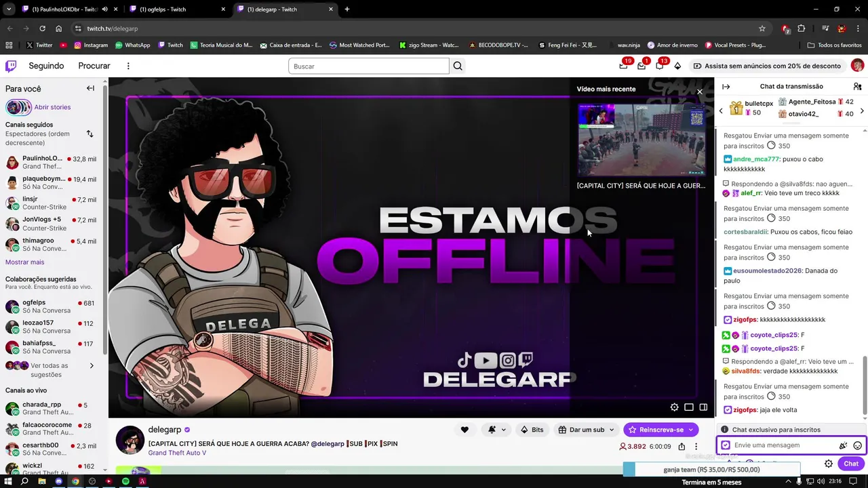Collapse the Para você sidebar
Image resolution: width=868 pixels, height=488 pixels.
tap(90, 88)
